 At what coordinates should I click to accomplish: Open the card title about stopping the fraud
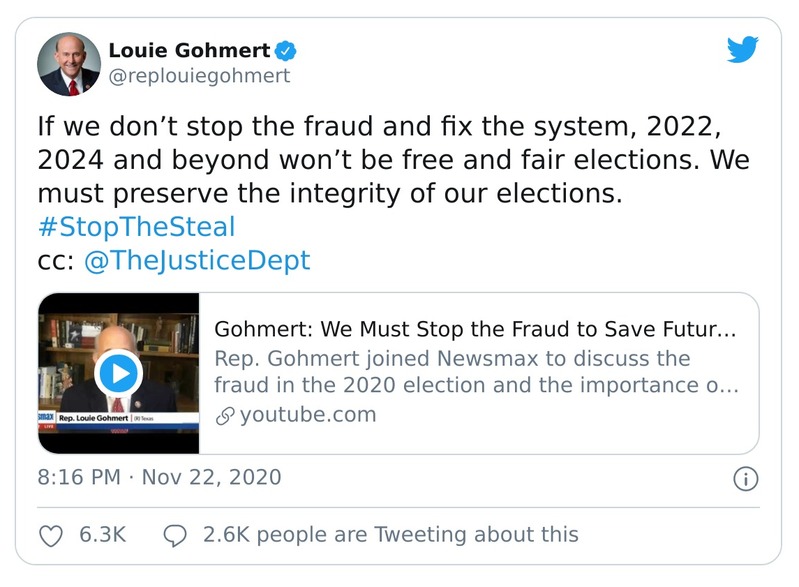click(x=475, y=330)
